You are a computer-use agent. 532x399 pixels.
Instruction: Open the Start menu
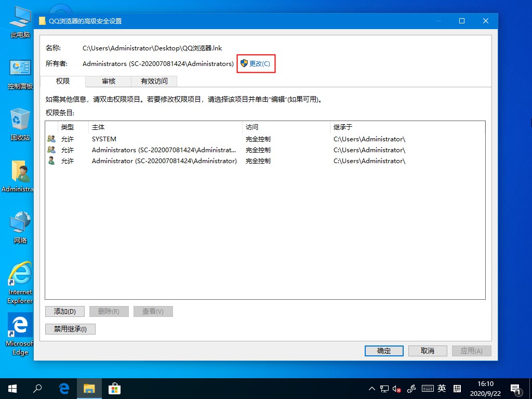click(x=11, y=388)
